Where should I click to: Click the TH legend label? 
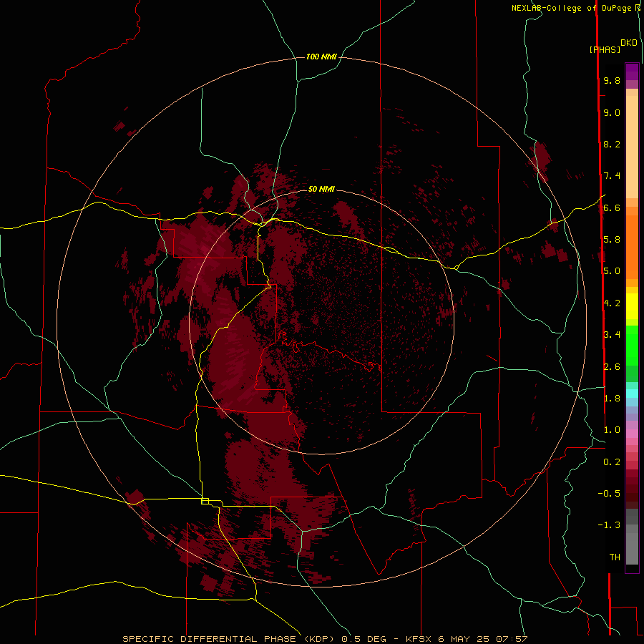(615, 557)
